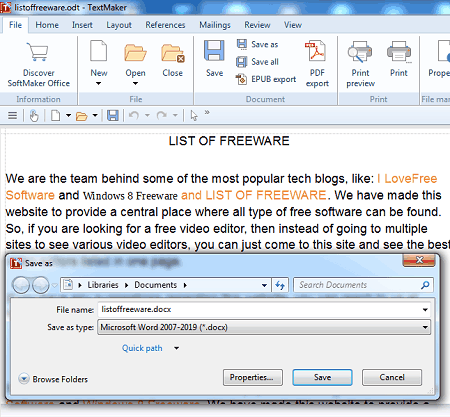Switch to the Home ribbon tab
Screen dimensions: 450x417
pyautogui.click(x=47, y=25)
